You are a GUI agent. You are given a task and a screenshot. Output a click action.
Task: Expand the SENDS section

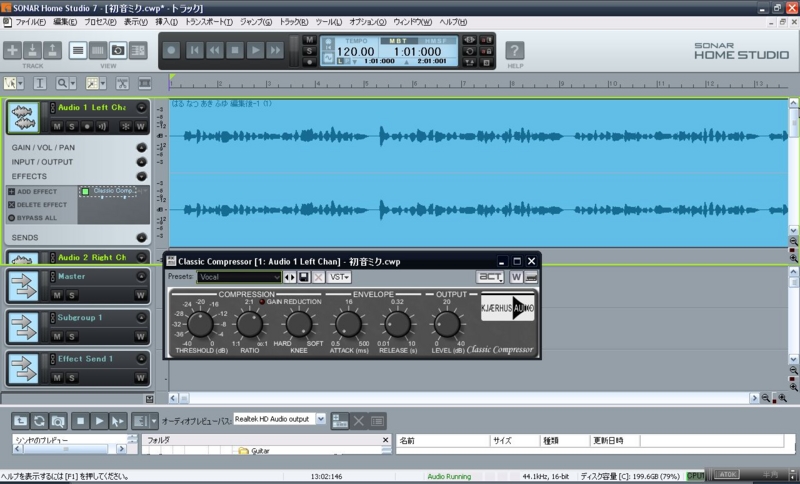142,238
